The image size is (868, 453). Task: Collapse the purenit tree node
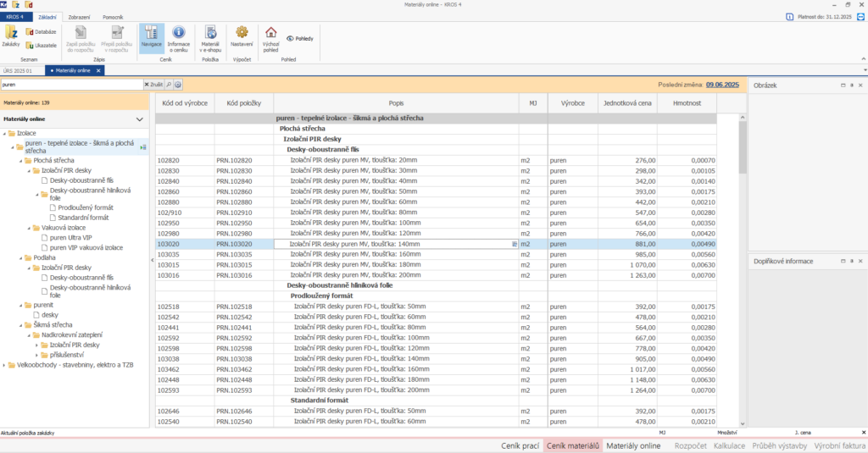click(x=21, y=306)
